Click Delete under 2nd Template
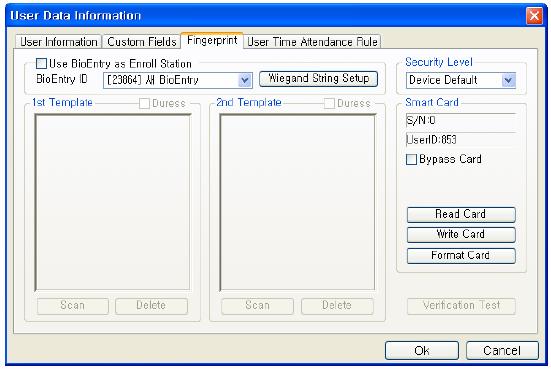Viewport: 551px width, 369px height. (337, 306)
